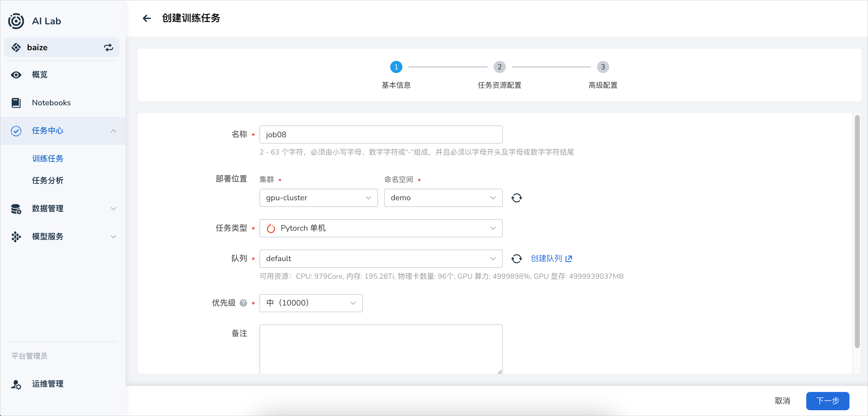Select 任务分析 submenu item
Image resolution: width=868 pixels, height=416 pixels.
[x=47, y=181]
